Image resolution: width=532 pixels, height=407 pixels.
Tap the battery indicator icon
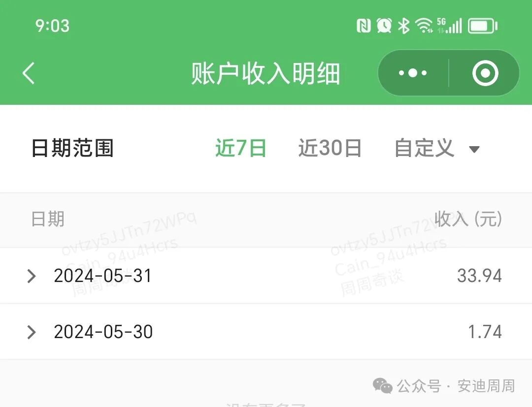[483, 26]
